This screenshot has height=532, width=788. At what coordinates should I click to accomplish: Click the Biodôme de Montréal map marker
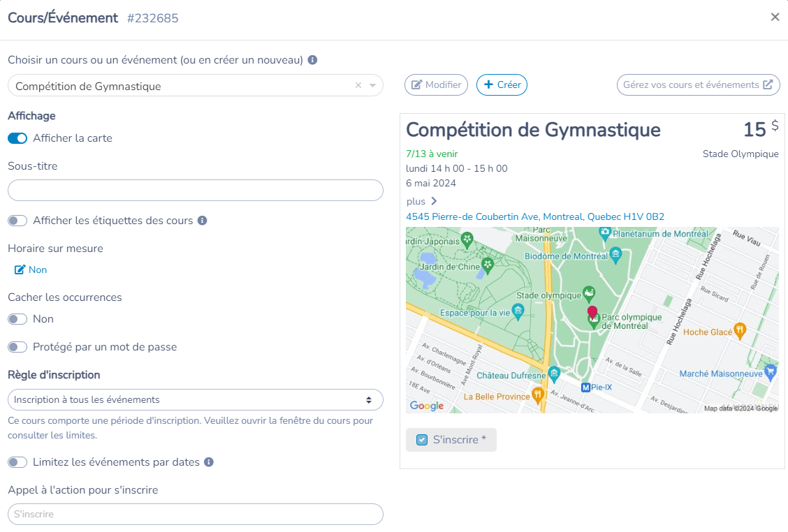pyautogui.click(x=615, y=254)
